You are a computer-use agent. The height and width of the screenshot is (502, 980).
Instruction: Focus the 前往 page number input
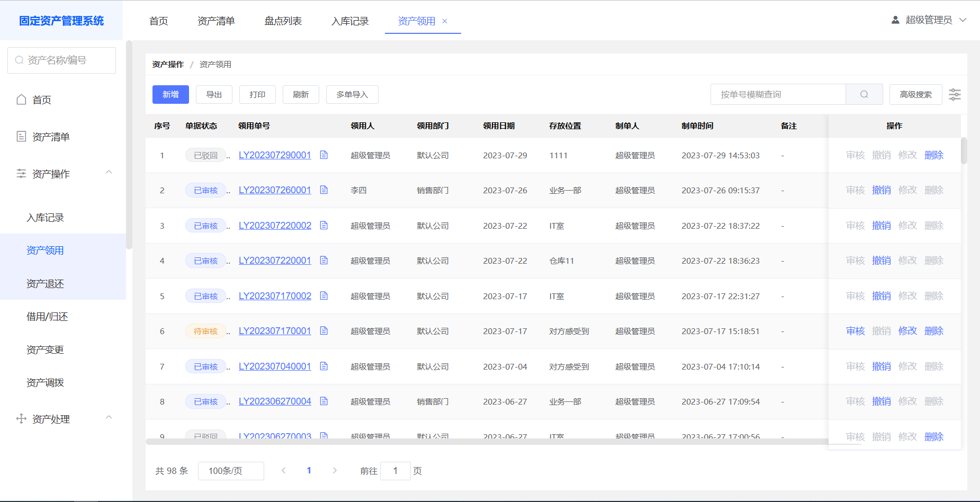(x=395, y=471)
